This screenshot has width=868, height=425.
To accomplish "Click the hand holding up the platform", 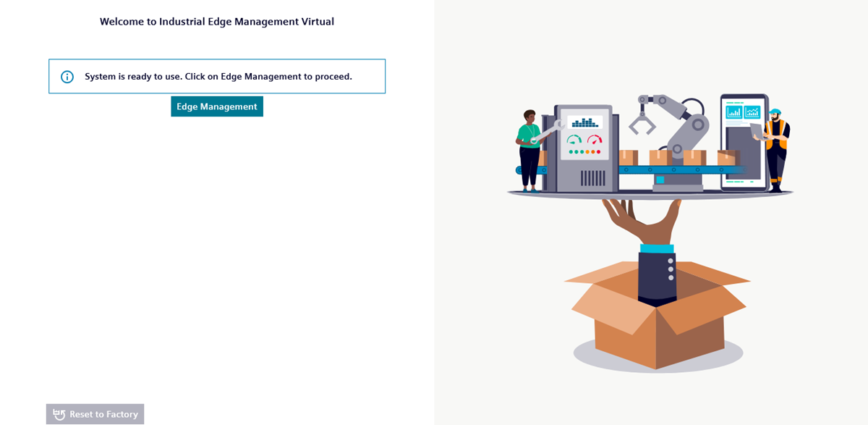I will pyautogui.click(x=644, y=221).
